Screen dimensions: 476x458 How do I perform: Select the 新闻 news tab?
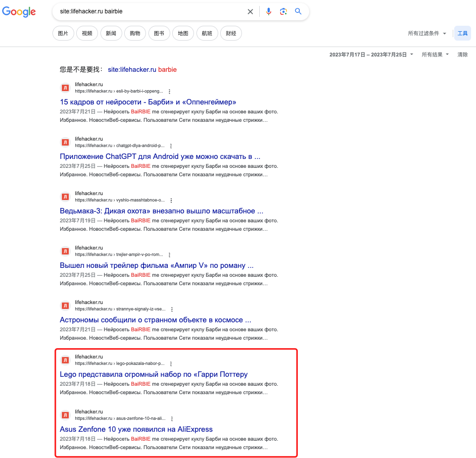tap(111, 33)
